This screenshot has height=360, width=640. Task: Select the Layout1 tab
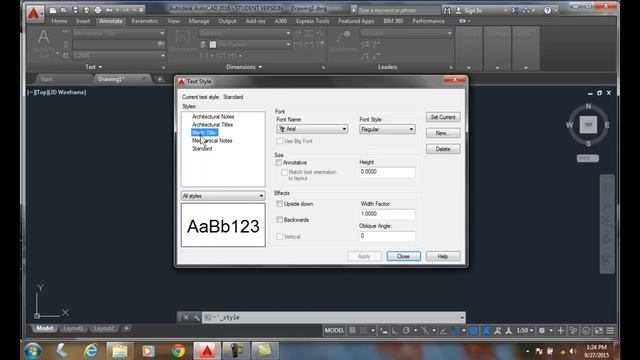pyautogui.click(x=73, y=329)
